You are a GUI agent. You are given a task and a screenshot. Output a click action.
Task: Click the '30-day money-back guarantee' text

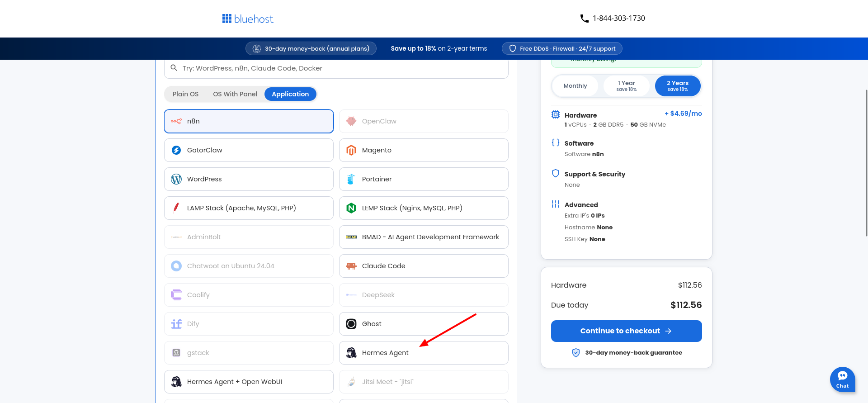click(x=634, y=353)
